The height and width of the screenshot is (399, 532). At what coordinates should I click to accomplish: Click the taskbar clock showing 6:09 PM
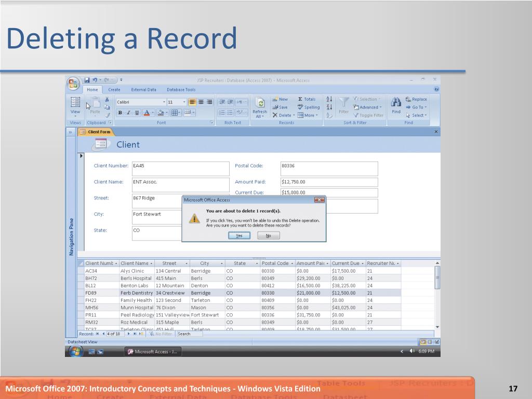pos(426,351)
